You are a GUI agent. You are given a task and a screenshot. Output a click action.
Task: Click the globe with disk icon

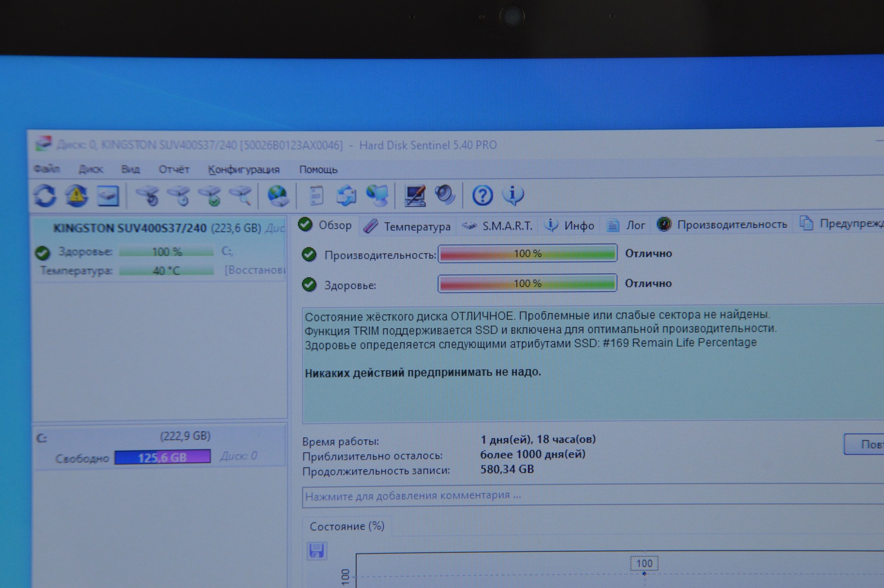point(278,195)
